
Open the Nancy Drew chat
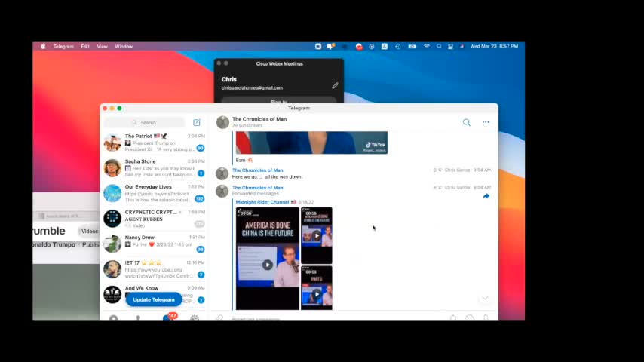(x=155, y=244)
